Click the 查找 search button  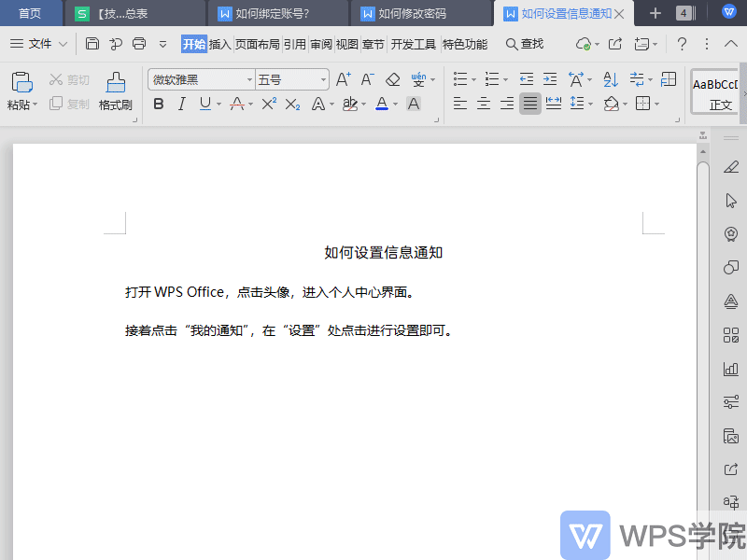pos(525,44)
